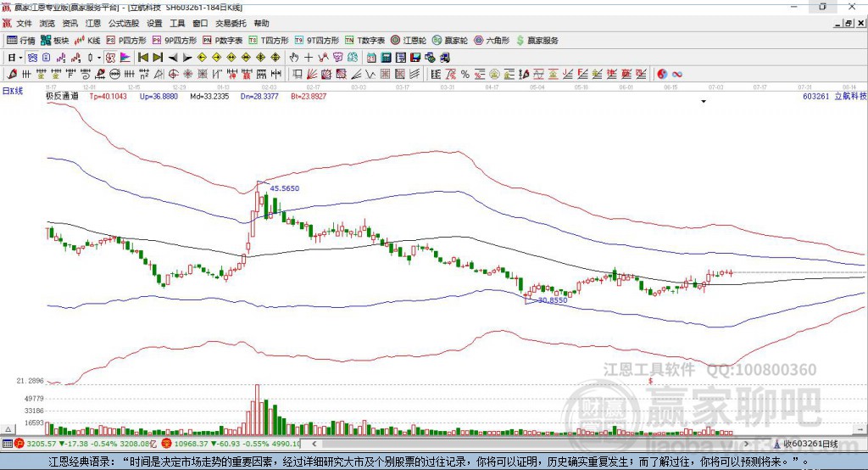Open the 行情 quotes view
The width and height of the screenshot is (868, 470).
tap(20, 41)
